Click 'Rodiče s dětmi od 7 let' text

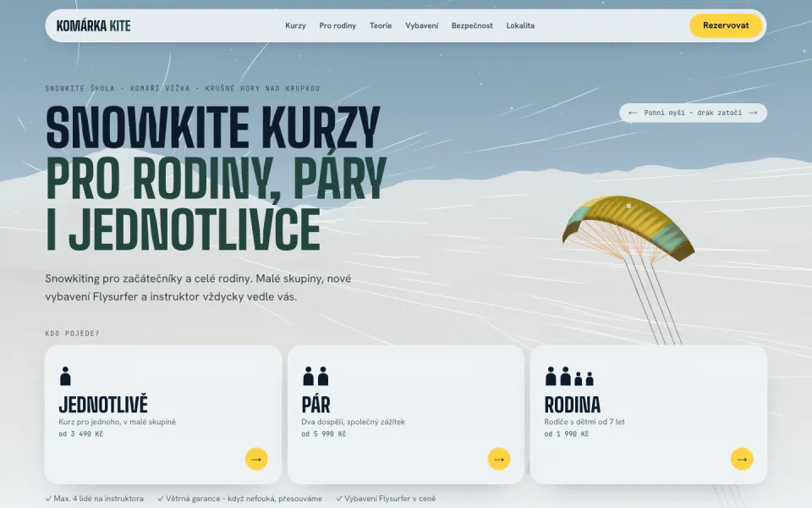[x=584, y=422]
